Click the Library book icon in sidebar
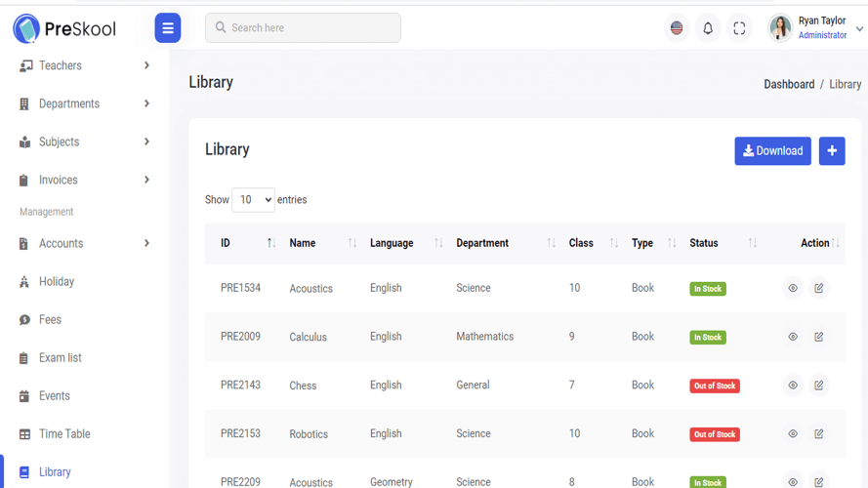 [x=23, y=472]
